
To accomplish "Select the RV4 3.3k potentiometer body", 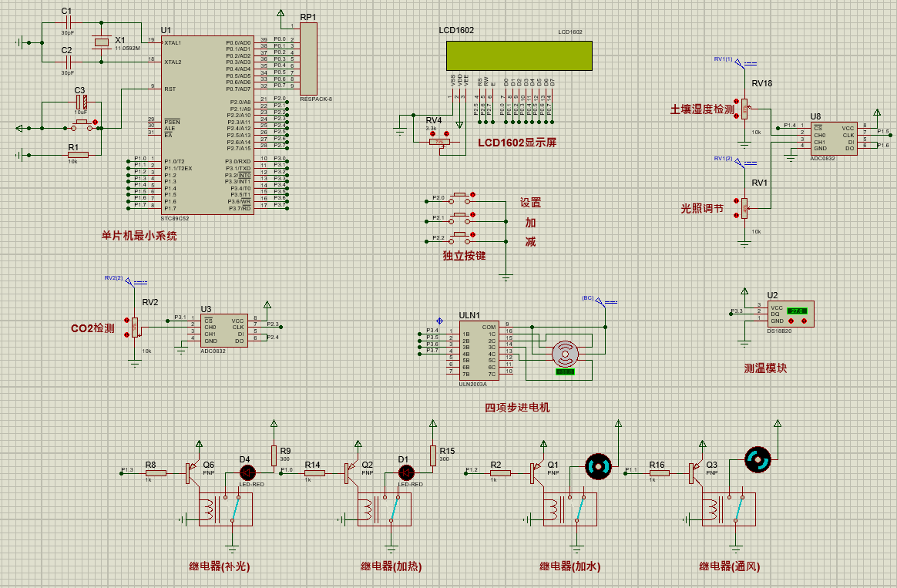I will [x=439, y=142].
